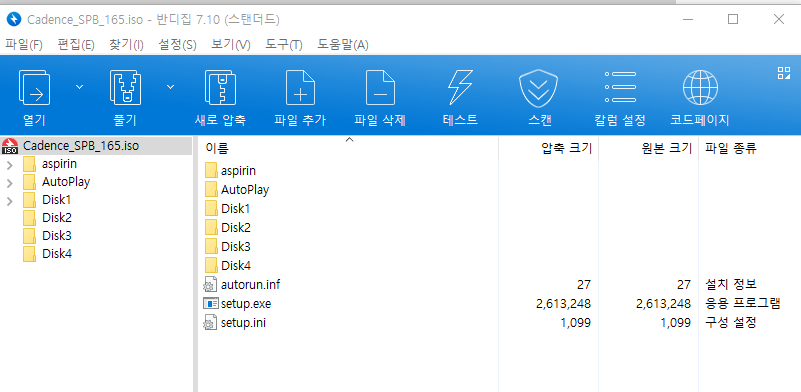This screenshot has height=392, width=801.
Task: Click the Open (열기) toolbar icon
Action: point(34,87)
